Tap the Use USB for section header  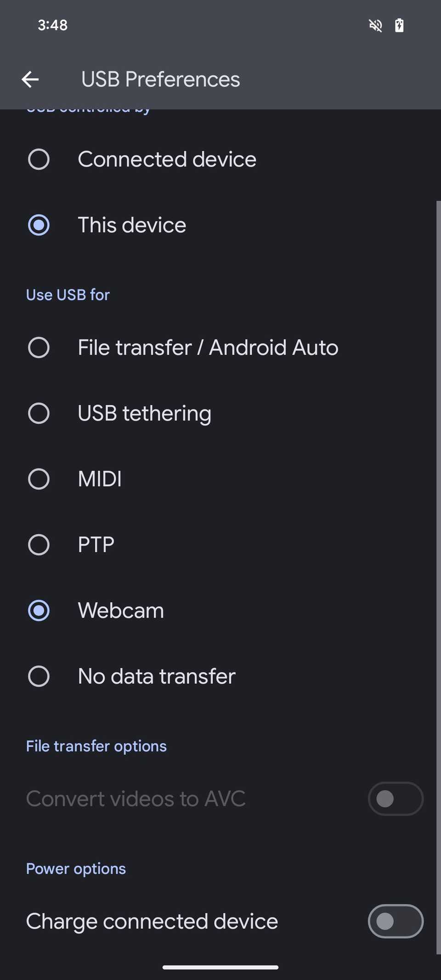pyautogui.click(x=68, y=295)
